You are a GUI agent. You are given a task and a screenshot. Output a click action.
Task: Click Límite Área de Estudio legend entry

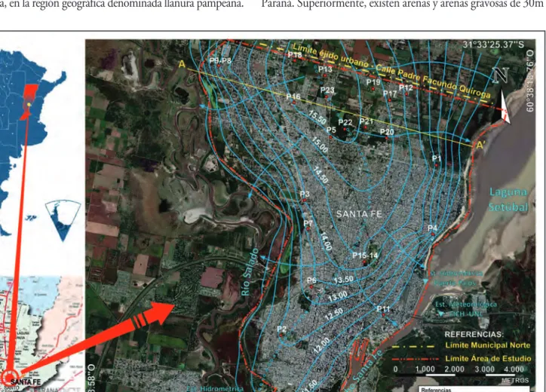coord(488,358)
